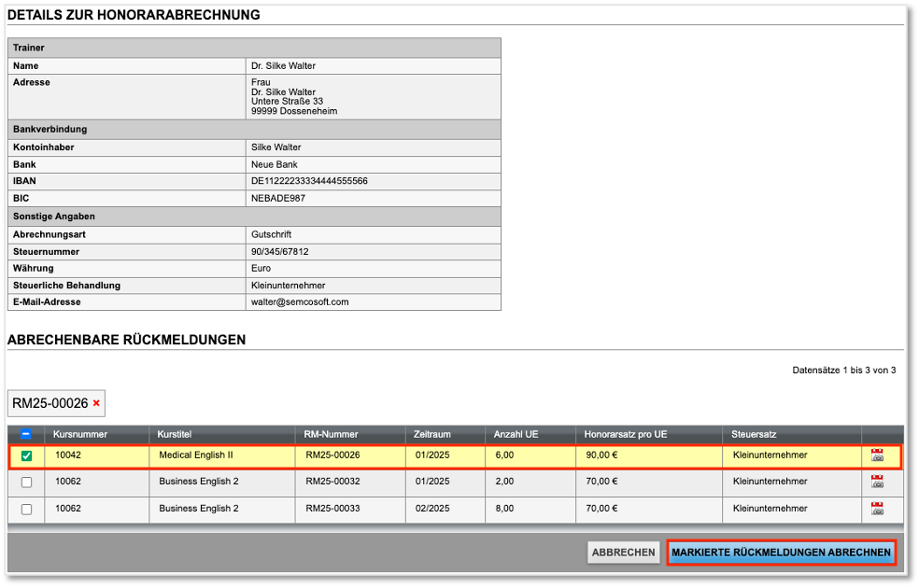The image size is (919, 588).
Task: Sort by Steuersatz column header
Action: (x=755, y=434)
